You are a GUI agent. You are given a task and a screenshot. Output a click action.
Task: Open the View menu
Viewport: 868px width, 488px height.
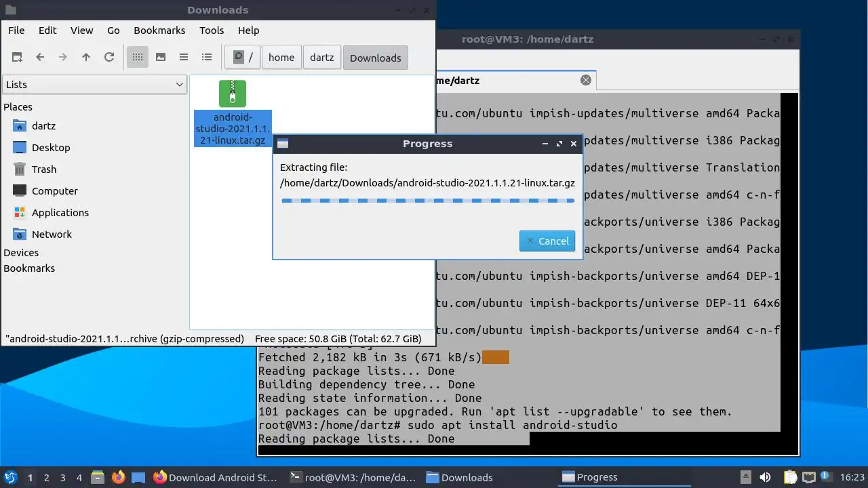point(82,30)
